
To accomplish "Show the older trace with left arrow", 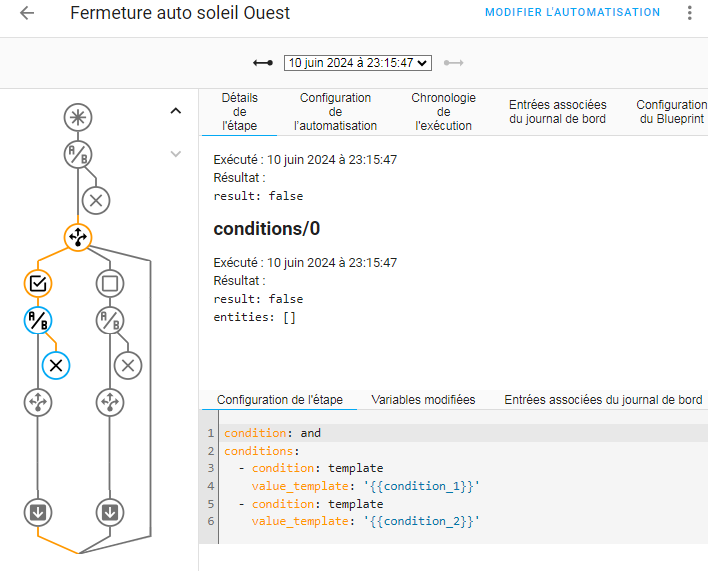I will coord(263,63).
